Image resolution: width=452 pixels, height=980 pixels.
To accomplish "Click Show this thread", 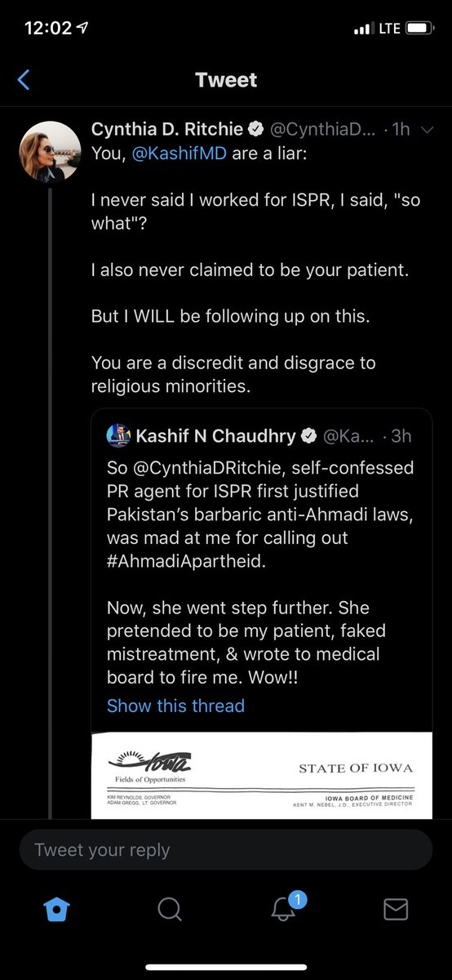I will click(x=175, y=706).
